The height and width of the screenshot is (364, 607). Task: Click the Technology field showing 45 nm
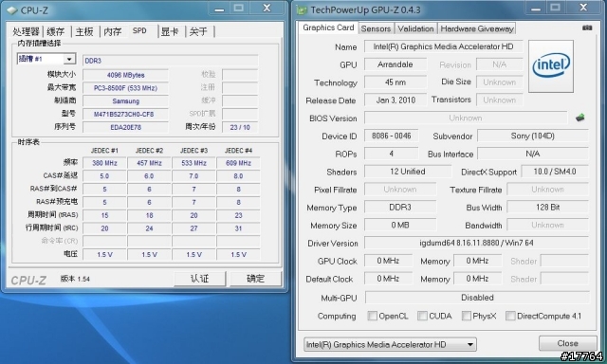pyautogui.click(x=395, y=82)
